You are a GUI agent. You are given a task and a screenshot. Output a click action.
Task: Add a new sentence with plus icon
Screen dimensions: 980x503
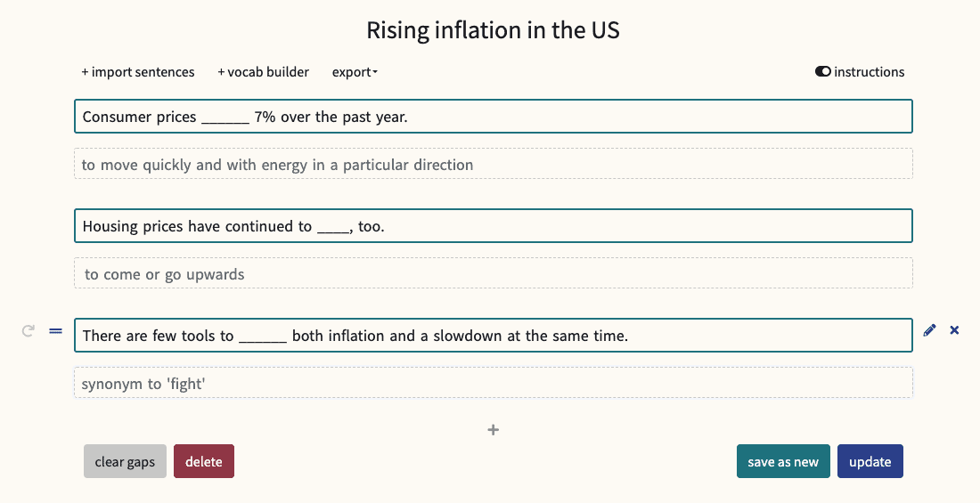(494, 430)
